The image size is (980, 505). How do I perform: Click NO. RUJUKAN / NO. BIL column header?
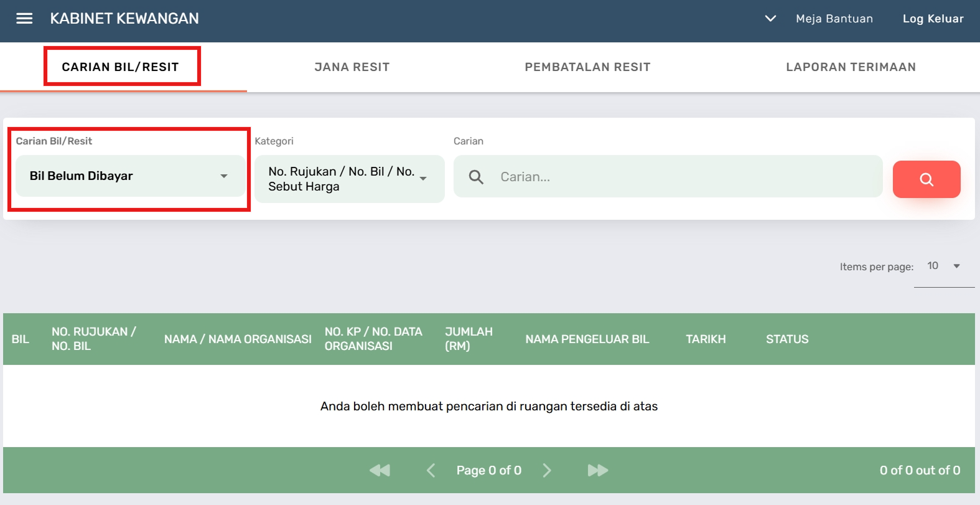pyautogui.click(x=93, y=339)
